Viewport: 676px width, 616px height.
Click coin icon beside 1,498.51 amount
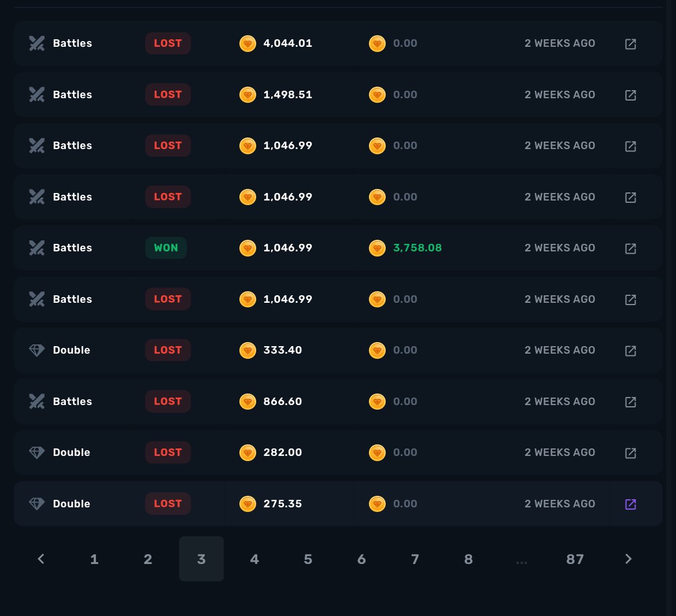(248, 95)
